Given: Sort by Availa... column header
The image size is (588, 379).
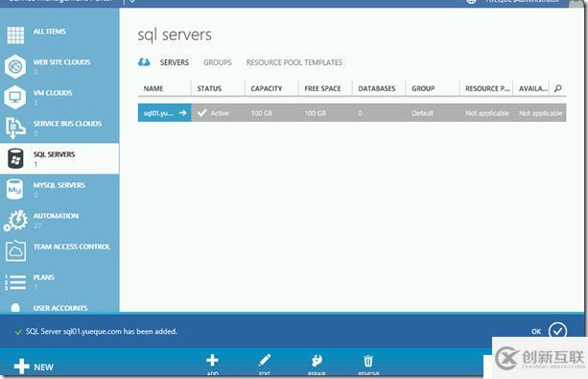Looking at the screenshot, I should click(x=533, y=88).
